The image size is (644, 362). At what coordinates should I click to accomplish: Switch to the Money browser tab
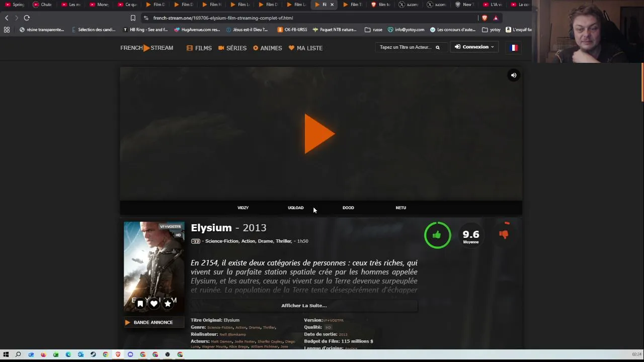tap(100, 5)
